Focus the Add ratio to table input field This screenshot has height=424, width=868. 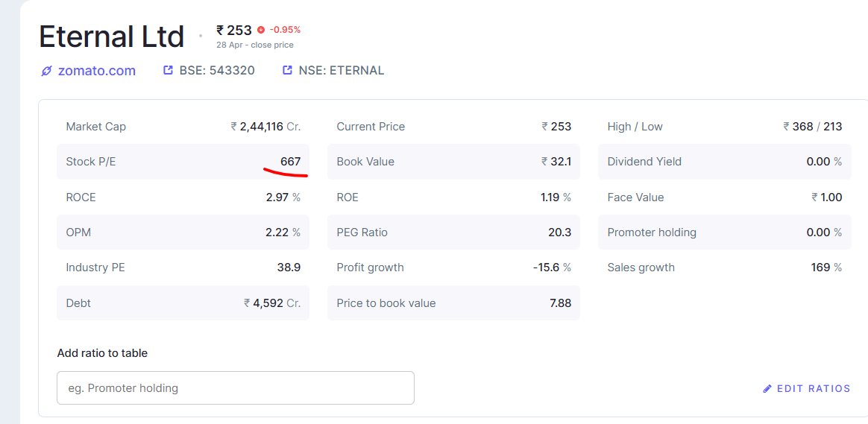235,387
